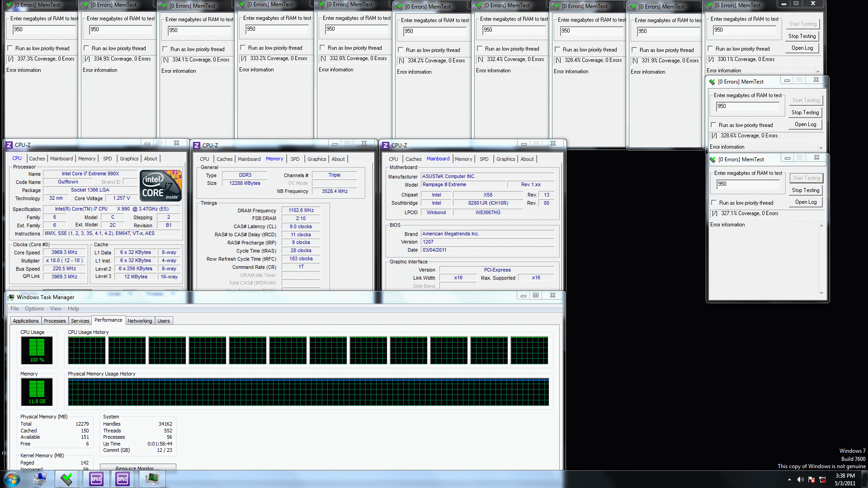Open Log in the 328.6% coverage MemTest
The image size is (868, 488).
coord(806,124)
